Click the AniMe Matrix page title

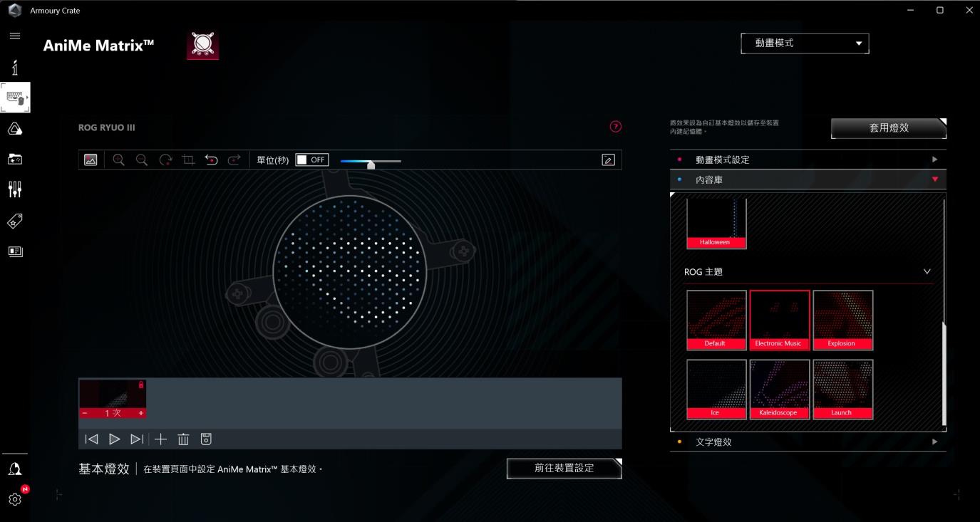98,46
